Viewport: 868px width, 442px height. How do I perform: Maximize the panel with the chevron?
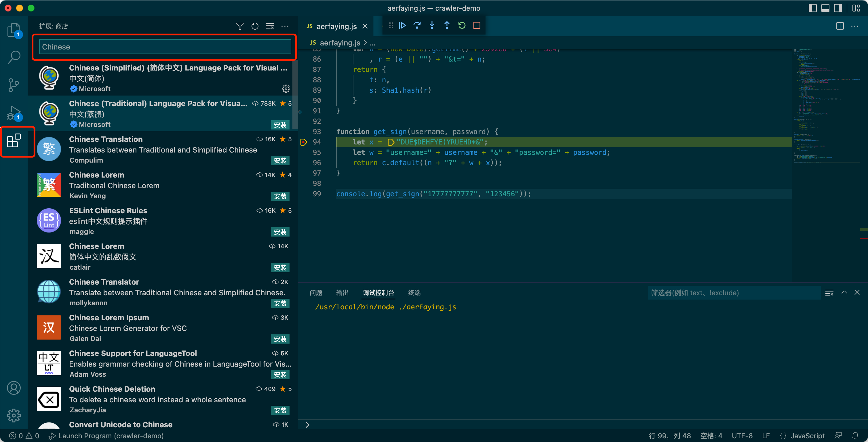(844, 292)
